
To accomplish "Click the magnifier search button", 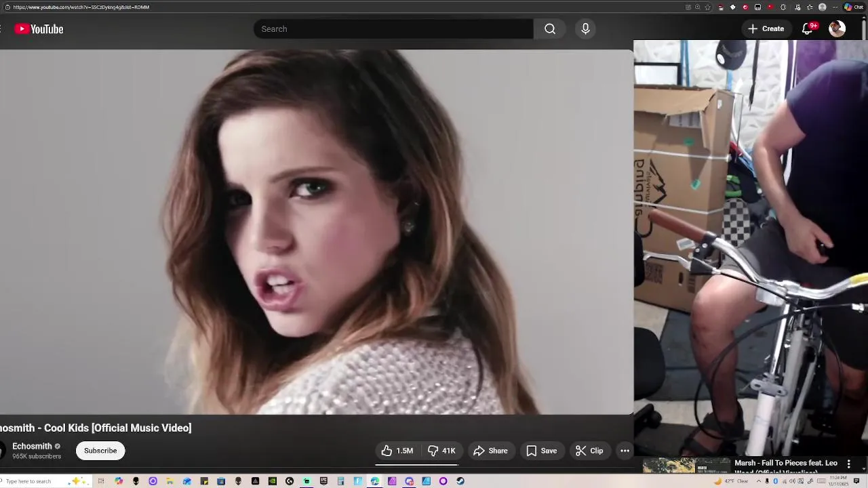I will [x=550, y=29].
